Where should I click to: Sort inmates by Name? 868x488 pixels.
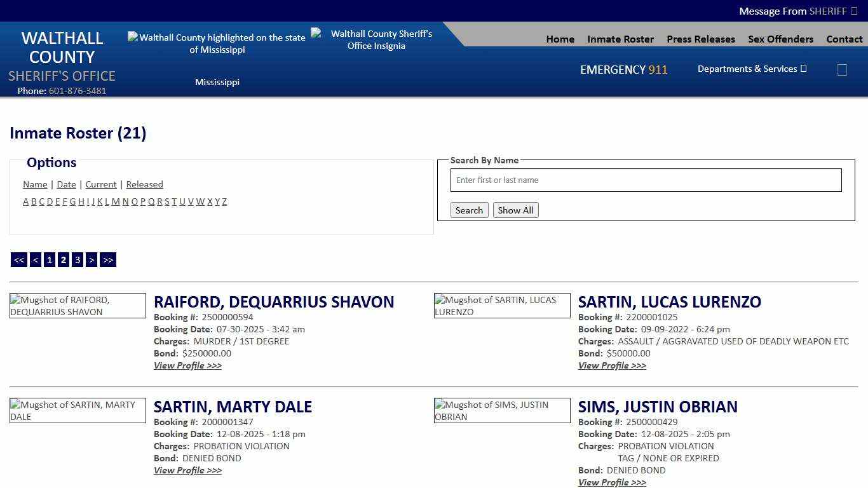(35, 184)
